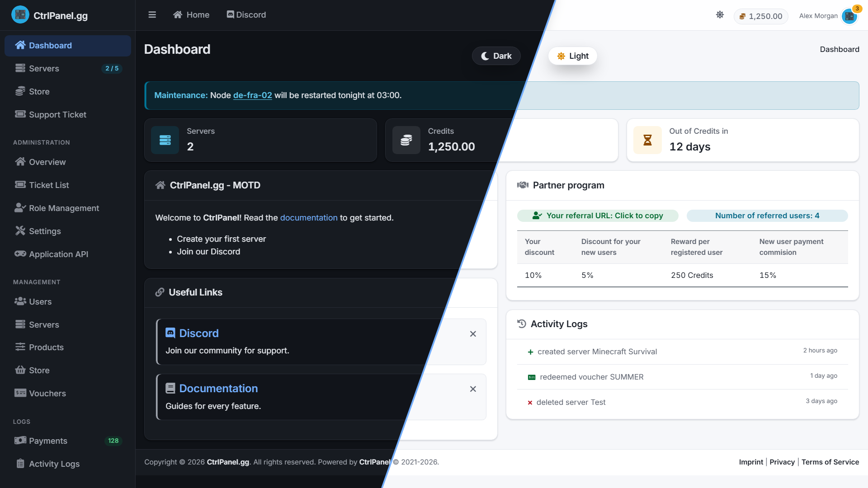Open Activity Logs in the sidebar
The image size is (868, 488).
click(68, 464)
